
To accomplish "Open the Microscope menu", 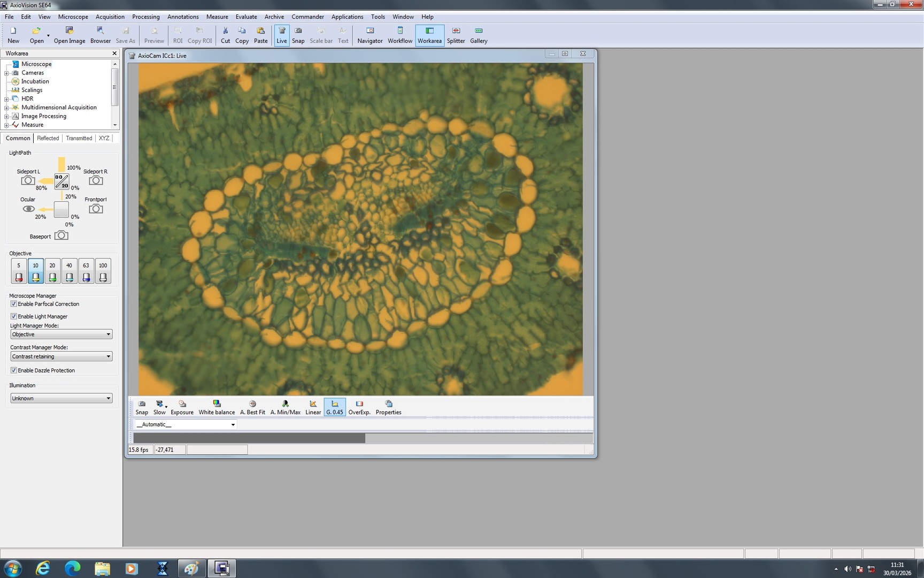I will click(x=73, y=17).
